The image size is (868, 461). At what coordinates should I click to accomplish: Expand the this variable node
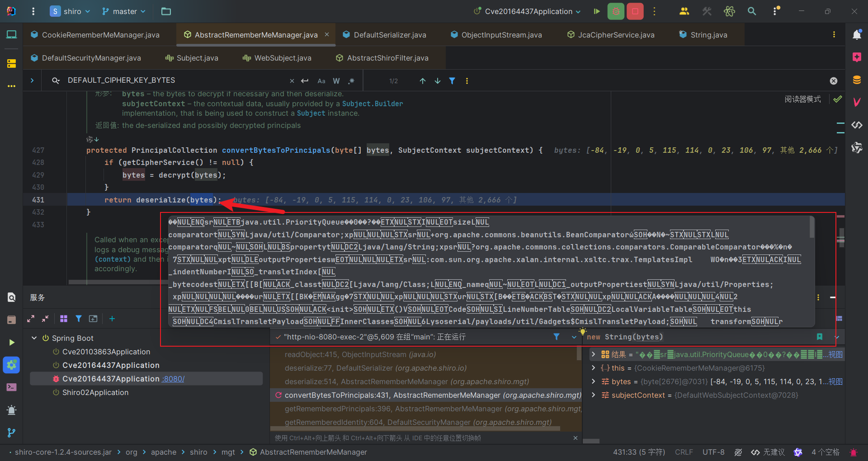pos(594,368)
